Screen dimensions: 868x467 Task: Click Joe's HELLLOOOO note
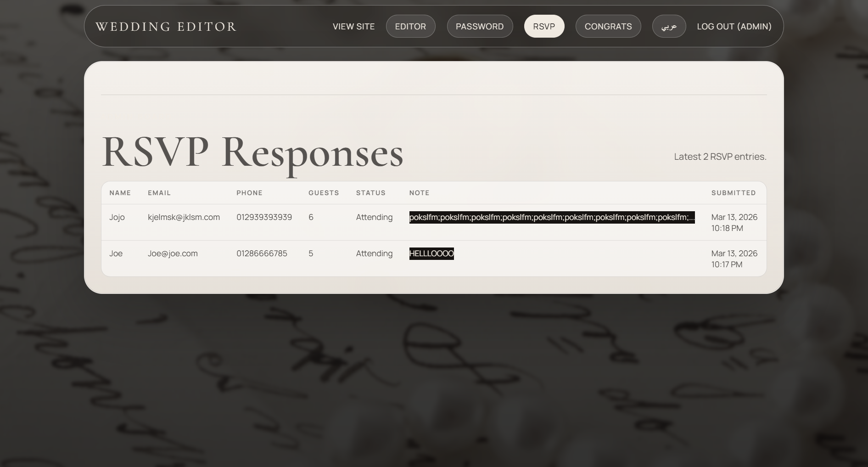(x=431, y=253)
